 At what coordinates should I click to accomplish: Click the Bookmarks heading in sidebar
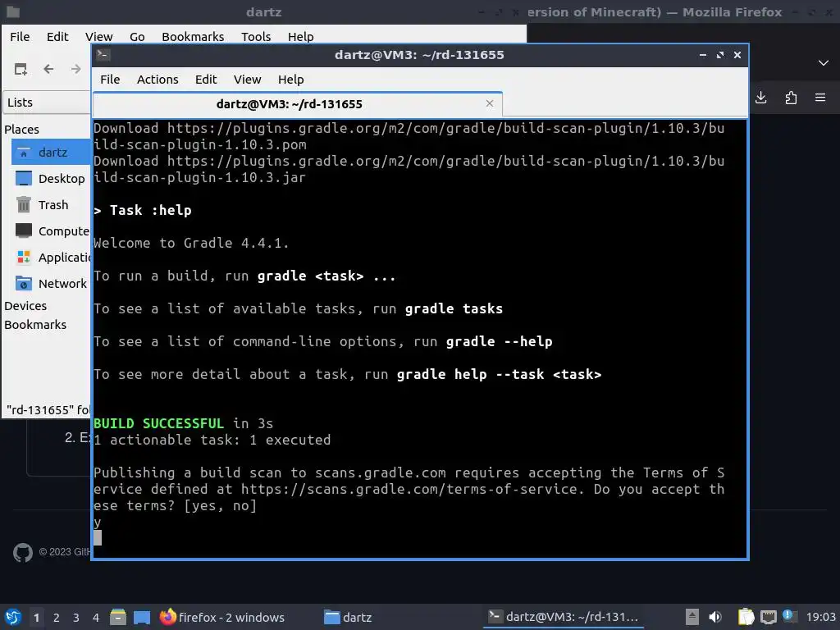click(x=35, y=325)
